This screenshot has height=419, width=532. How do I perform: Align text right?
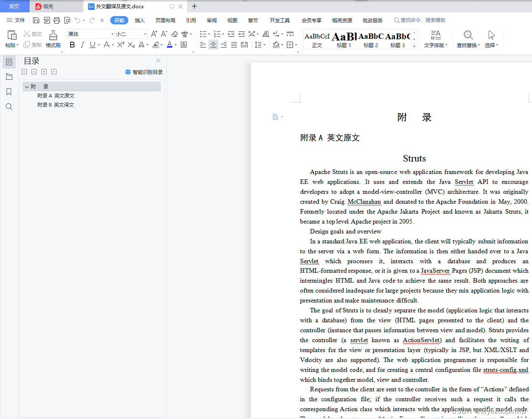pyautogui.click(x=224, y=45)
